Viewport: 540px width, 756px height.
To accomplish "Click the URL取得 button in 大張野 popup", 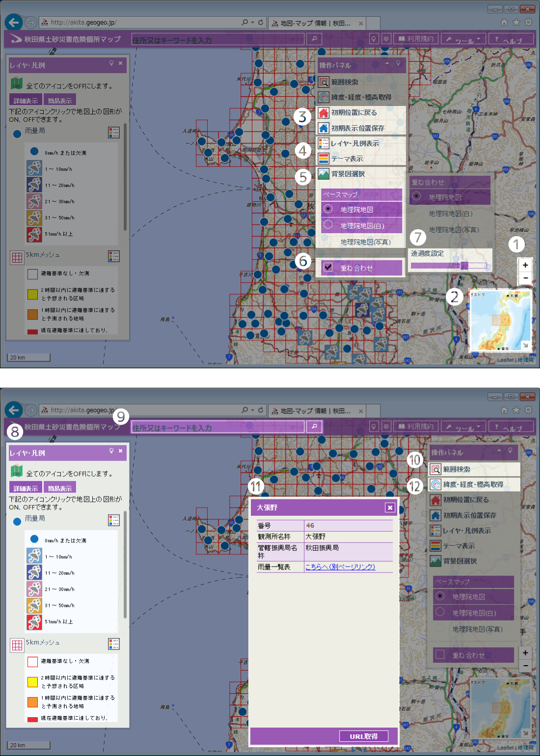I will pos(364,736).
